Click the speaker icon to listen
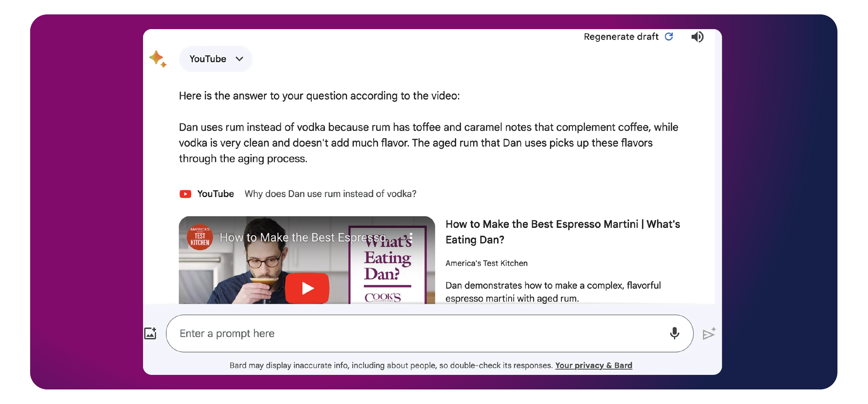 tap(697, 37)
